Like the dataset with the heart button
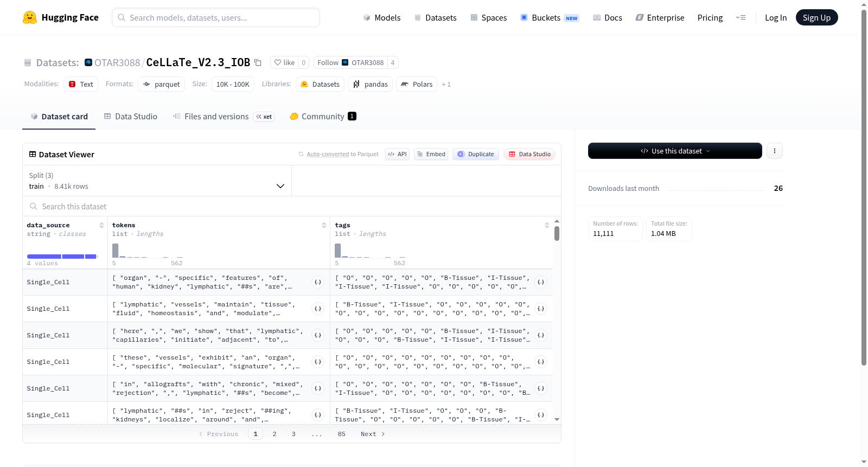The height and width of the screenshot is (467, 868). (x=284, y=62)
